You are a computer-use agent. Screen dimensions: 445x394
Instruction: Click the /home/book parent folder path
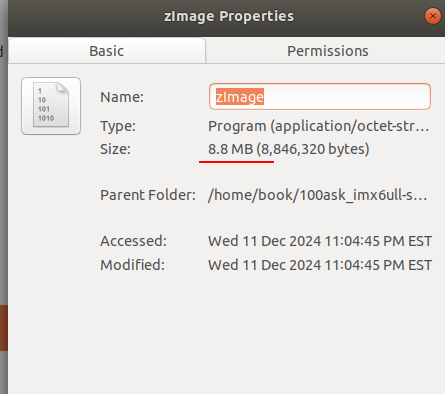317,195
